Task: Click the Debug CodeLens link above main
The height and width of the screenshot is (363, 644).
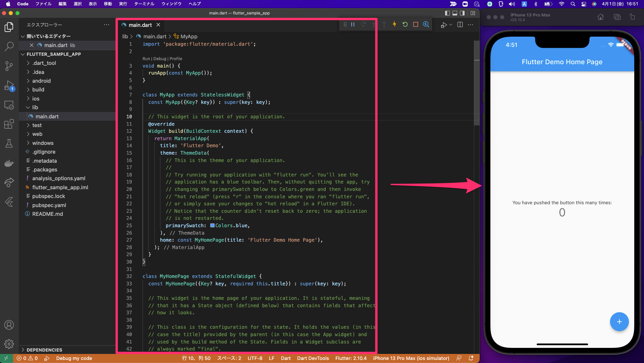Action: 159,58
